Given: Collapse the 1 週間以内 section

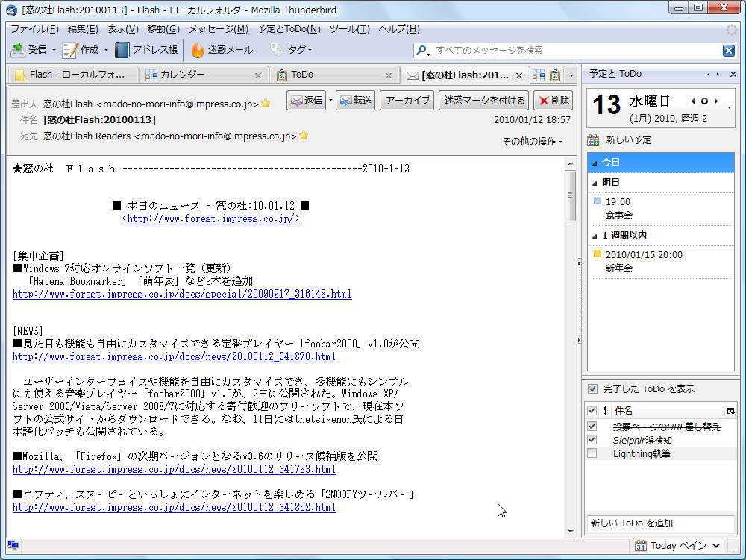Looking at the screenshot, I should pyautogui.click(x=595, y=236).
